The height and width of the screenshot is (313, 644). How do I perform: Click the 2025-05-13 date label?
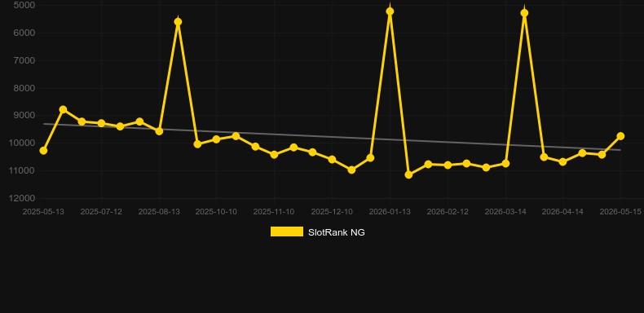(x=43, y=212)
